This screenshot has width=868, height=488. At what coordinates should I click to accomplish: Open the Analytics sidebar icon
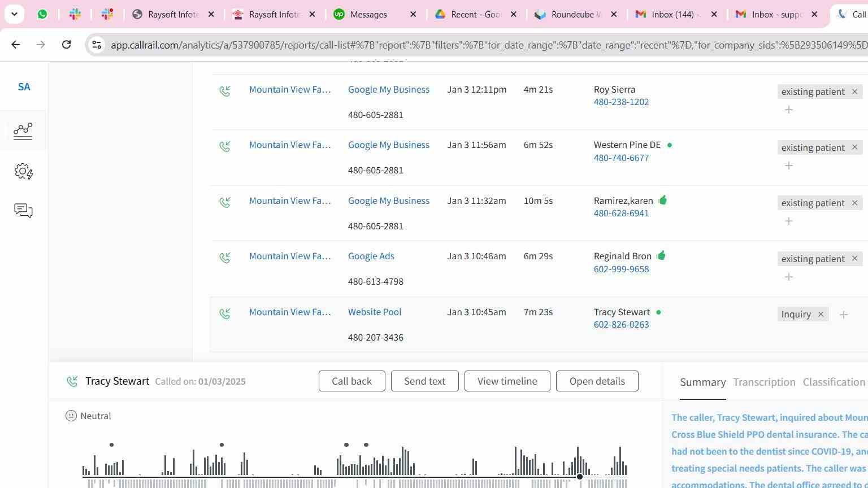click(23, 131)
